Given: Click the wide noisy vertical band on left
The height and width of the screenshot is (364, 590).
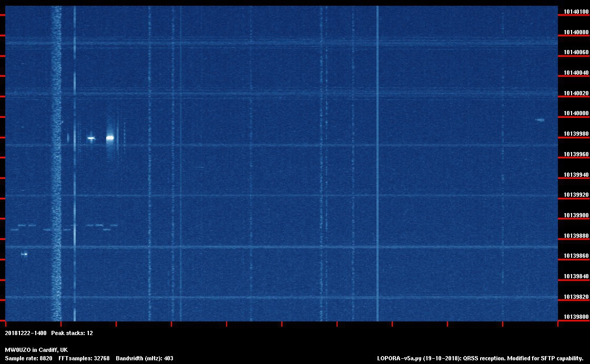Looking at the screenshot, I should [56, 163].
